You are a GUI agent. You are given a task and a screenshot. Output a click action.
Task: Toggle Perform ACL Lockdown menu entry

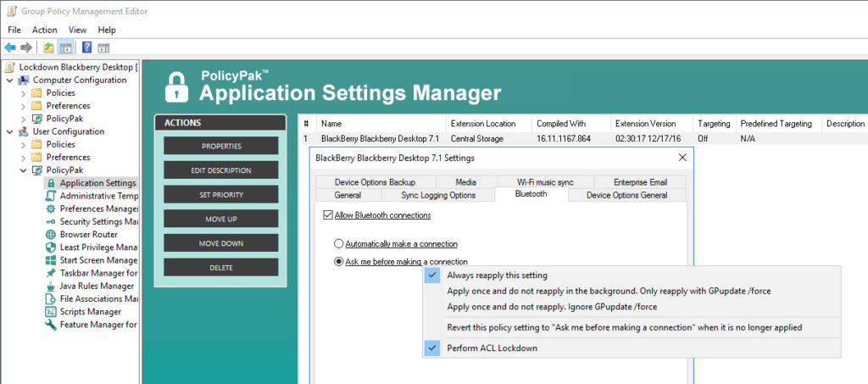632,348
